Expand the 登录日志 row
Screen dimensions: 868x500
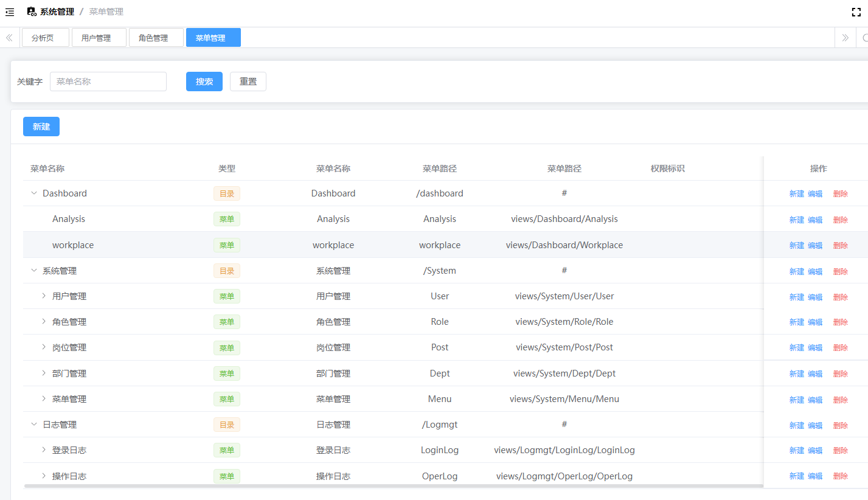coord(44,450)
